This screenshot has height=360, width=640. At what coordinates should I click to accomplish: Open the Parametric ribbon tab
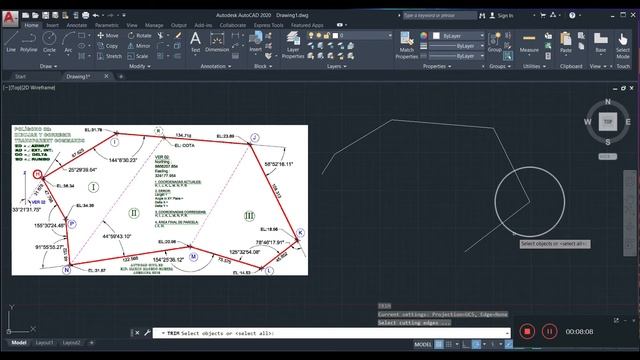point(107,25)
